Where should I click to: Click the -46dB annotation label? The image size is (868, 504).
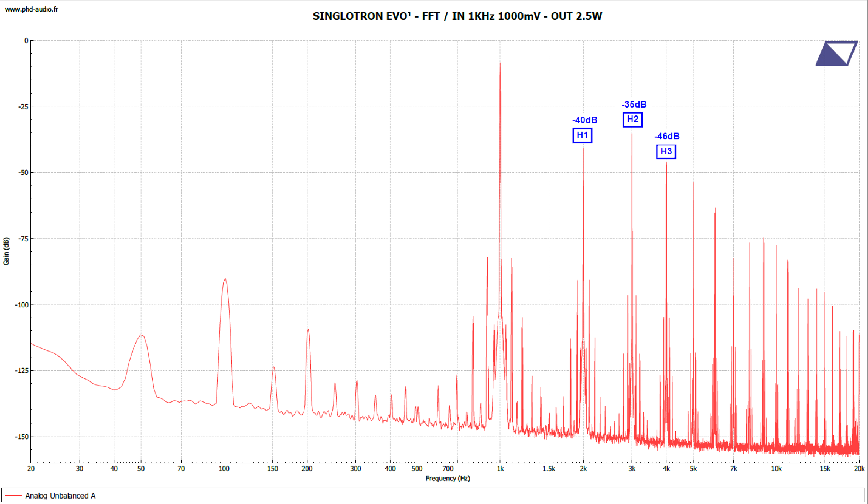[667, 136]
